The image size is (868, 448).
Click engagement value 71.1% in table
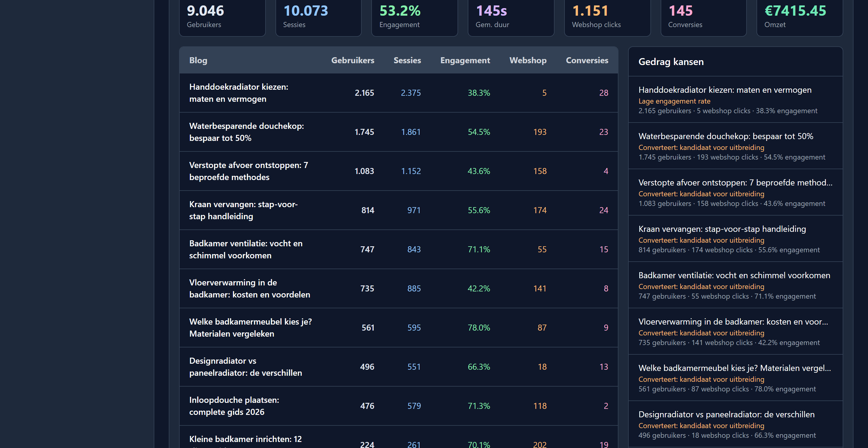(x=479, y=249)
